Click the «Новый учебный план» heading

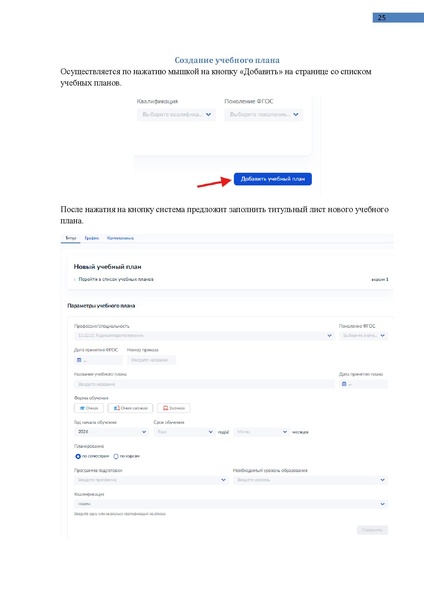click(108, 267)
